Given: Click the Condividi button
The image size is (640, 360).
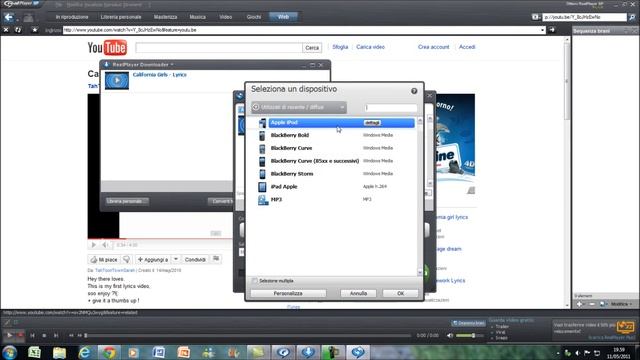Looking at the screenshot, I should (x=195, y=260).
